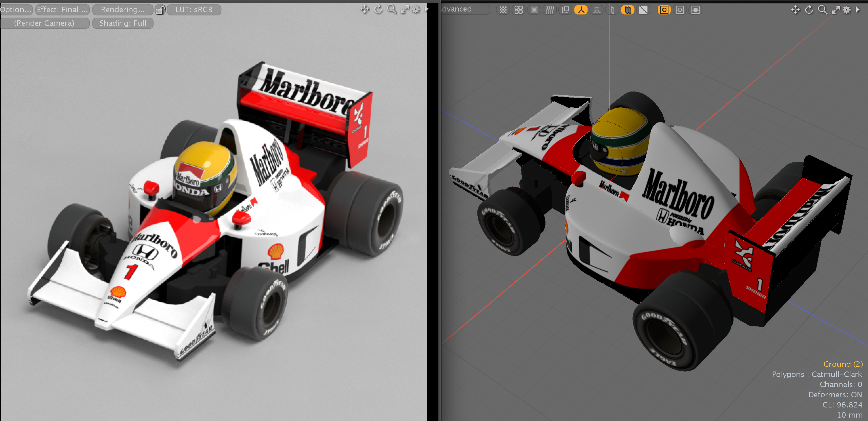Toggle the padlock lock icon in preview
The image size is (868, 421).
(x=160, y=10)
